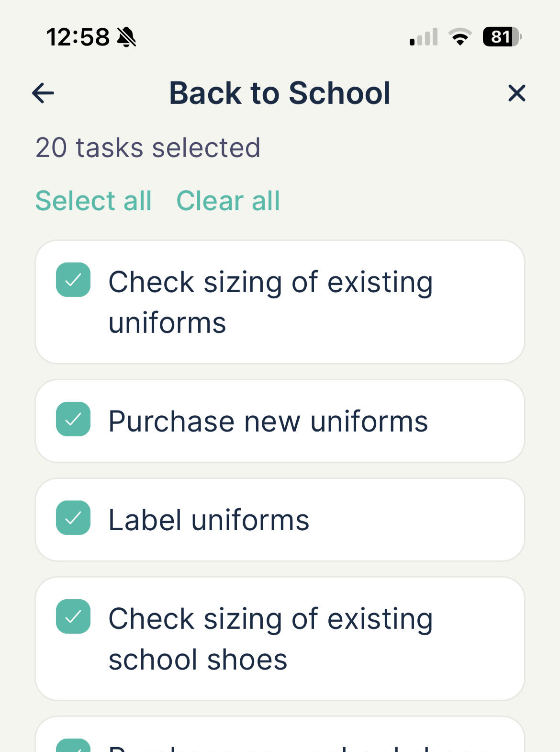Viewport: 560px width, 752px height.
Task: Tap Clear all link
Action: point(228,200)
